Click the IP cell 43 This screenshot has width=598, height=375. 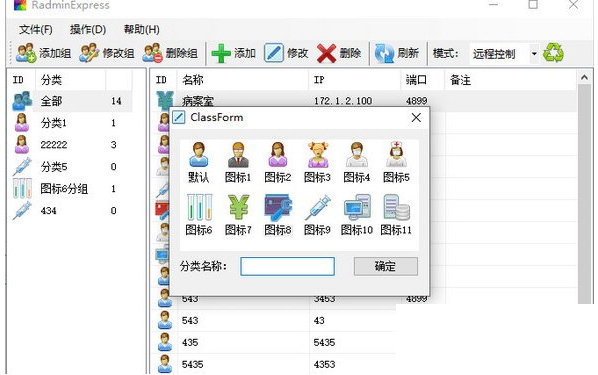319,320
